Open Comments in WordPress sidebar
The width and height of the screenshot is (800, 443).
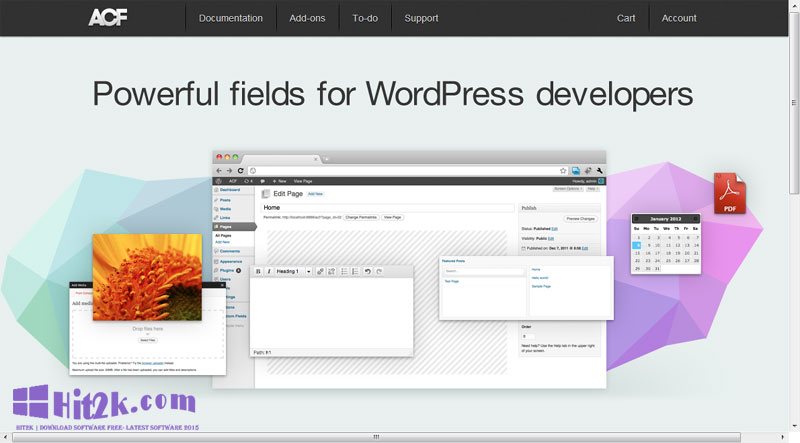[x=230, y=251]
